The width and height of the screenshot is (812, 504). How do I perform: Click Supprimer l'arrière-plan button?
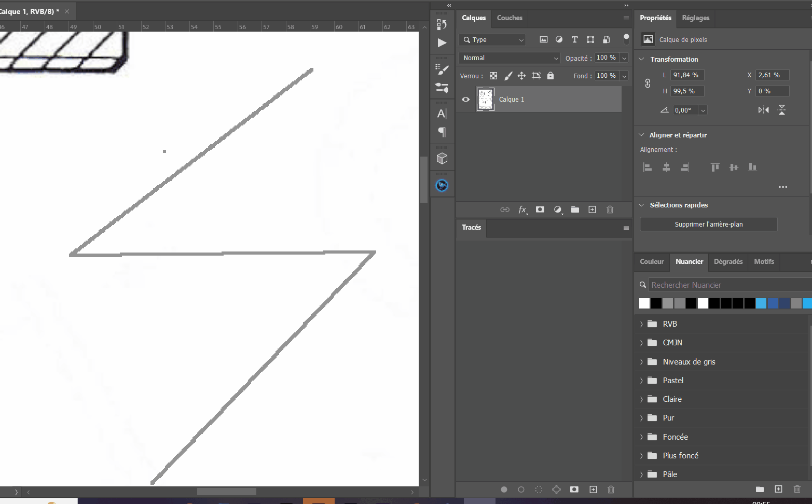tap(709, 224)
